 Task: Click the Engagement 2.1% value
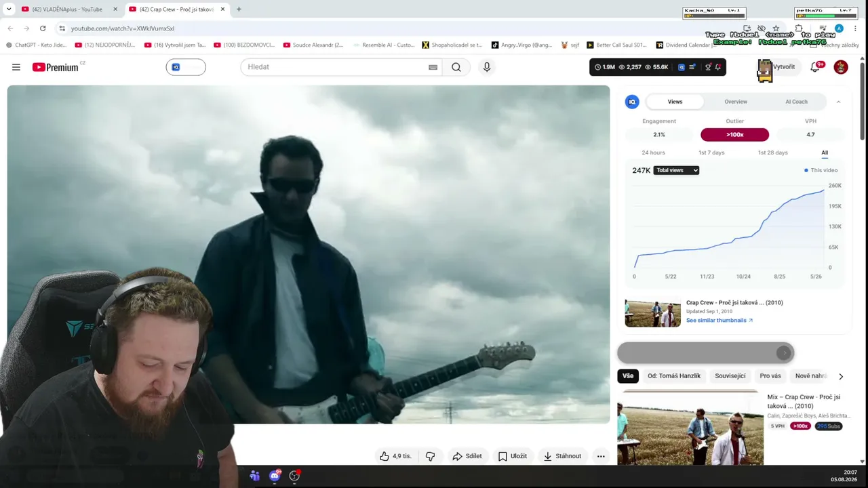(x=658, y=134)
